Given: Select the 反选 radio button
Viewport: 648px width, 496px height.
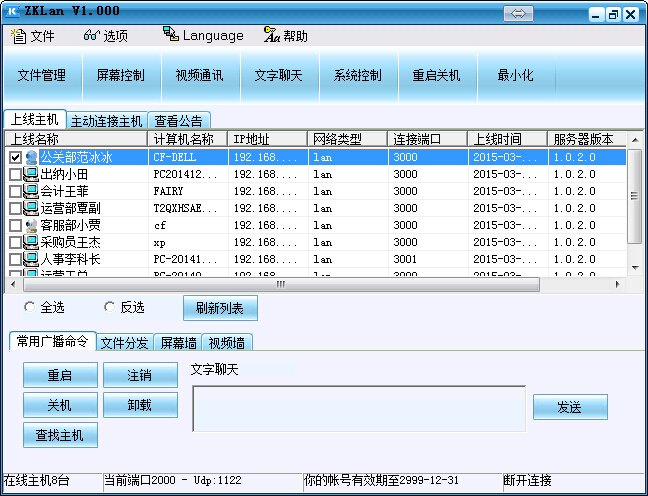Looking at the screenshot, I should (109, 307).
